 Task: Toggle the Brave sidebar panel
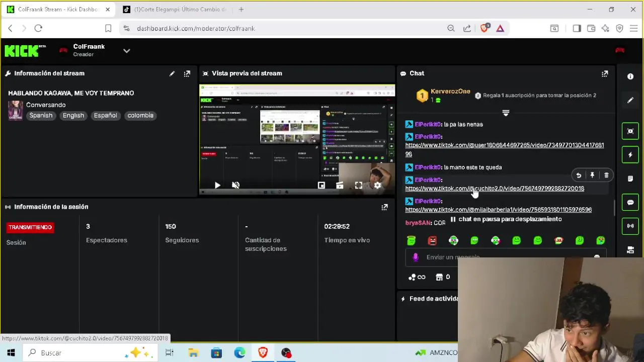(577, 29)
